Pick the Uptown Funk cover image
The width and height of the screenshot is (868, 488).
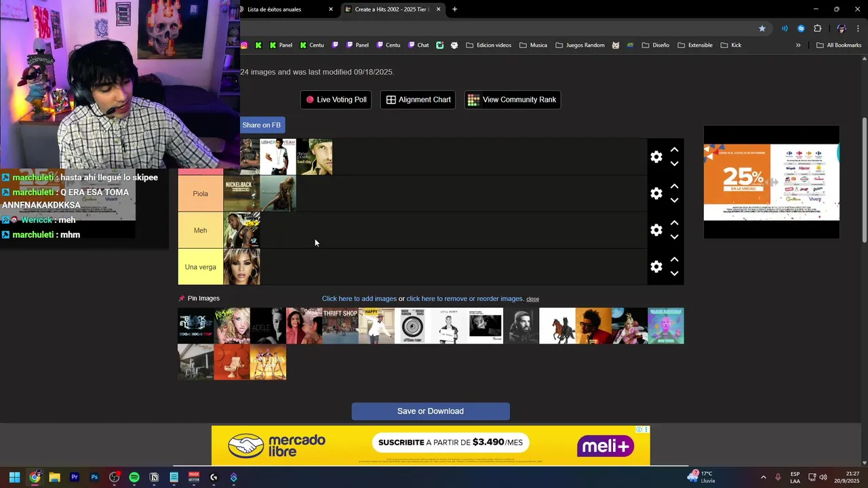(x=412, y=326)
